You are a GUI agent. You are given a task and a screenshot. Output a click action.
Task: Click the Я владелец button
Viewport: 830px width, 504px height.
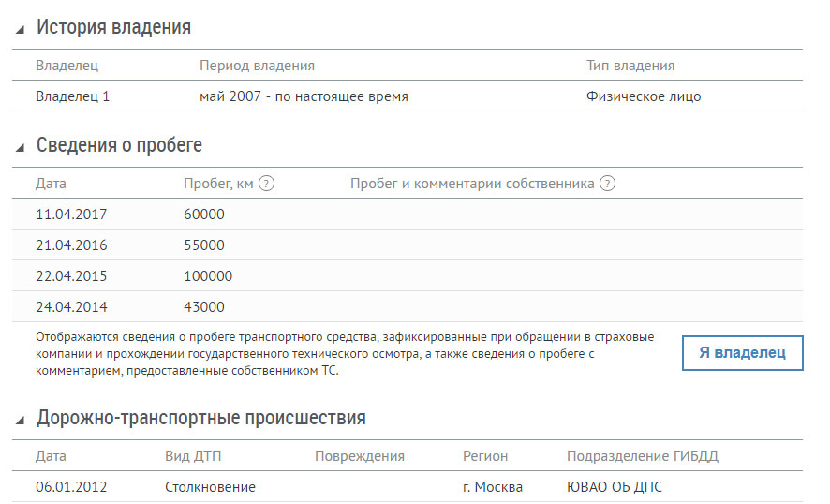click(742, 353)
